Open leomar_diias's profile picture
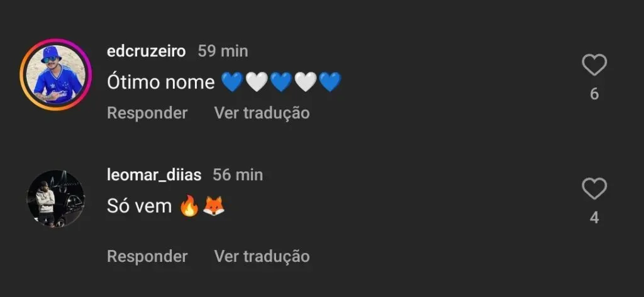Screen dimensions: 644x297 (56, 199)
